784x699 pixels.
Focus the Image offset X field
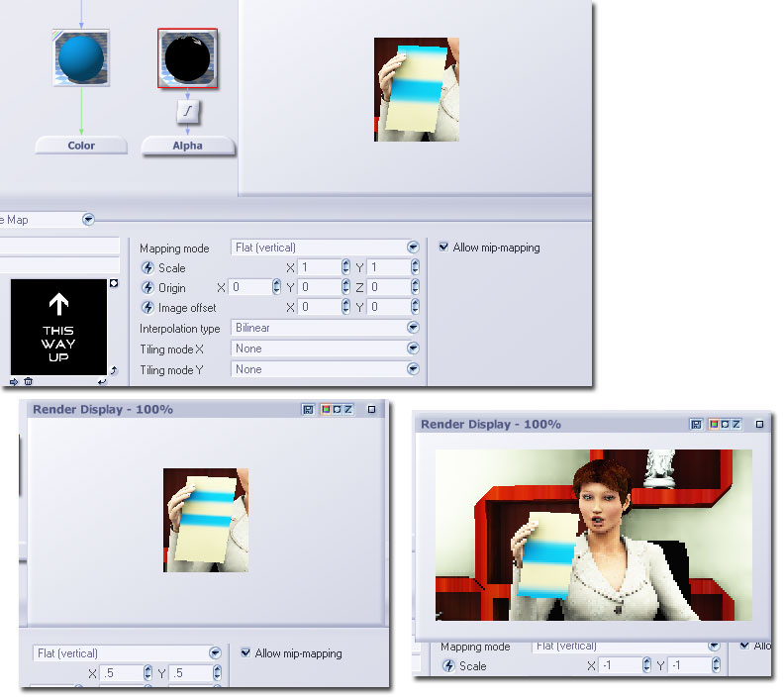319,307
